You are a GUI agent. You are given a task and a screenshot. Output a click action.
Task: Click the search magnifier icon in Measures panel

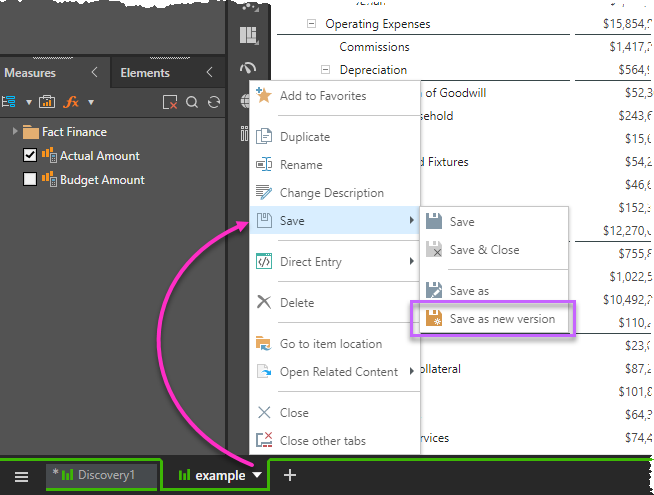pyautogui.click(x=191, y=102)
